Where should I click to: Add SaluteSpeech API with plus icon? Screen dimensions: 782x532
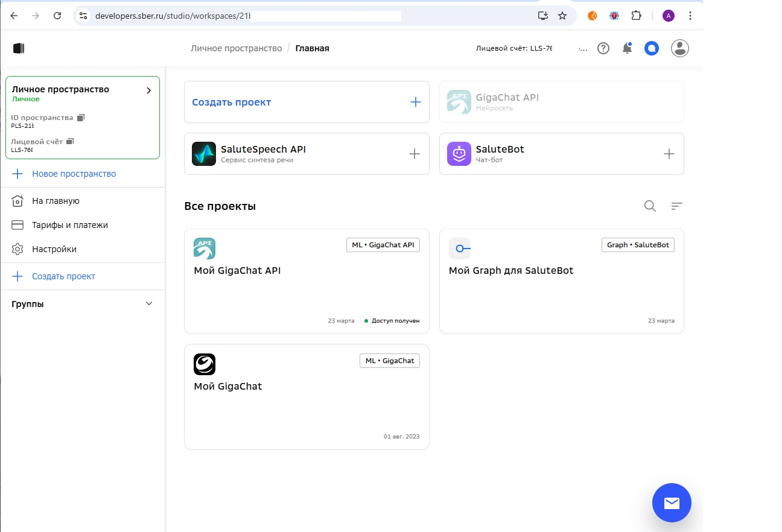click(x=415, y=154)
